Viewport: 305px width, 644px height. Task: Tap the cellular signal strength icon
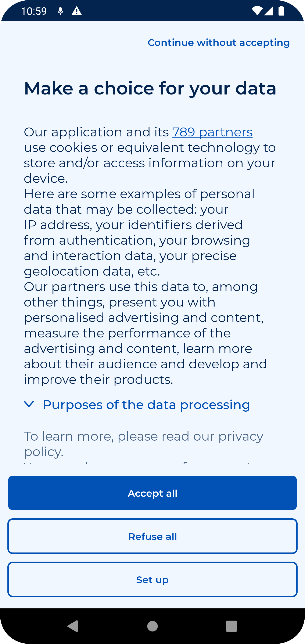click(269, 11)
